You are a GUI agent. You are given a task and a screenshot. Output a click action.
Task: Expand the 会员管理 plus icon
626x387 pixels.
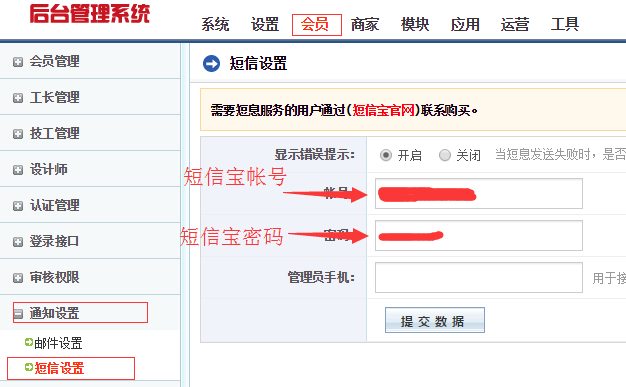coord(18,62)
